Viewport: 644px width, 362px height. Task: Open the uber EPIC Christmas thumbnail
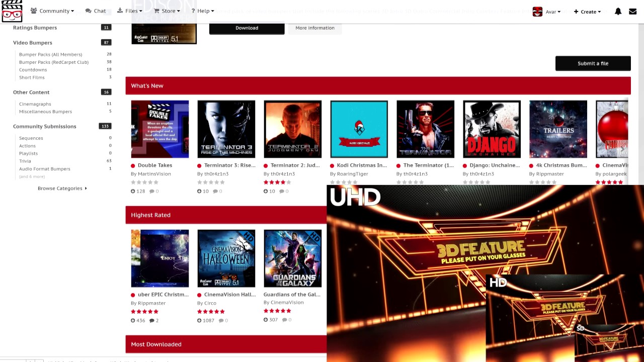point(160,258)
